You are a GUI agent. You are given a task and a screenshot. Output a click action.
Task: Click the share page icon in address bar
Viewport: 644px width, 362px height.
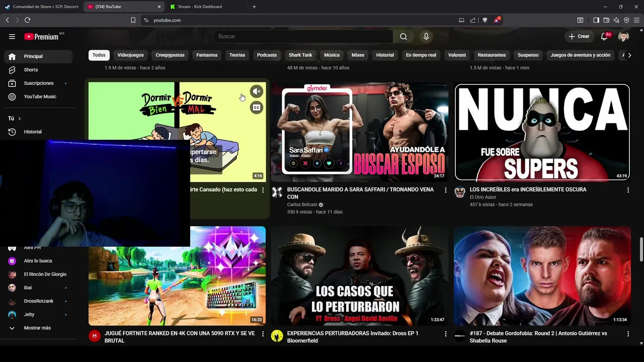pyautogui.click(x=473, y=20)
